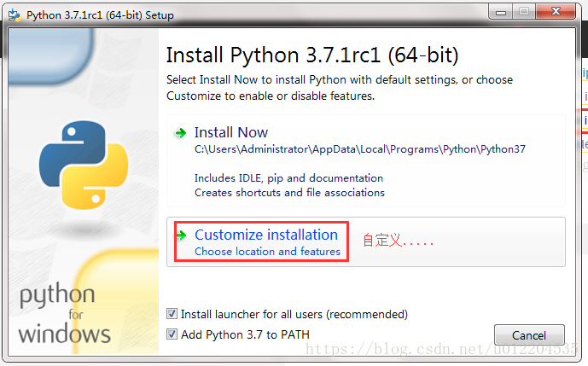This screenshot has width=588, height=366.
Task: Click the 'Select Install Now to install Python' description
Action: (x=340, y=88)
